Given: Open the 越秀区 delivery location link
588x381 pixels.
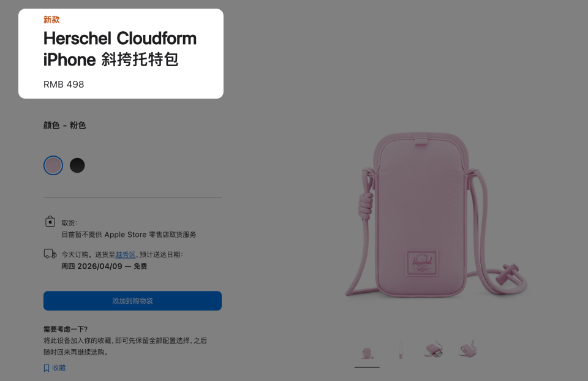Looking at the screenshot, I should tap(125, 255).
